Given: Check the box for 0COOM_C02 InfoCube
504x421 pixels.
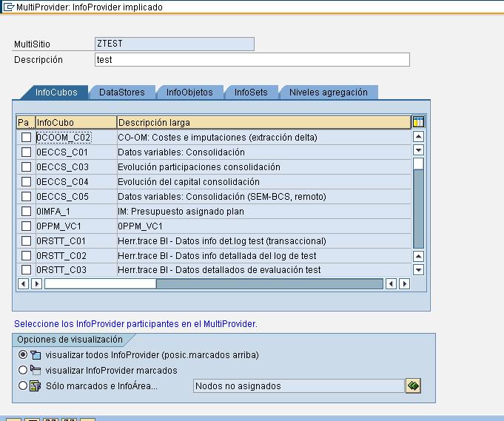Looking at the screenshot, I should pos(26,138).
